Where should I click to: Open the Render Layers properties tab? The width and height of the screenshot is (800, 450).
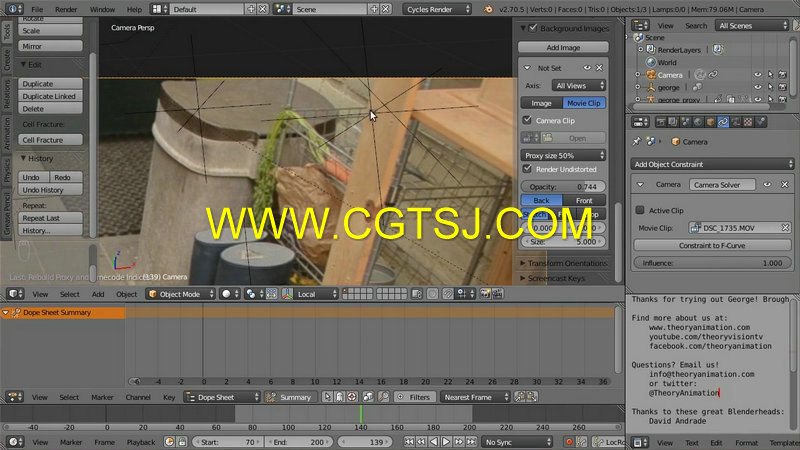point(673,122)
